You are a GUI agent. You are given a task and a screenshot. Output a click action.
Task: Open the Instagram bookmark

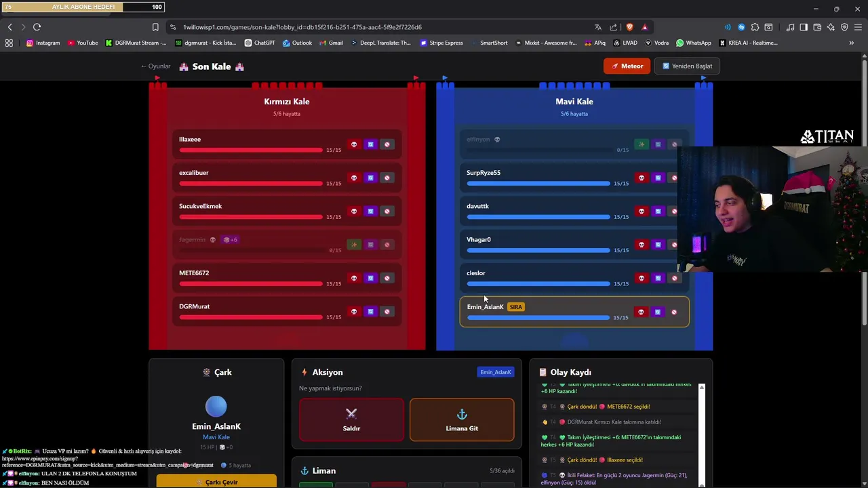[x=43, y=43]
